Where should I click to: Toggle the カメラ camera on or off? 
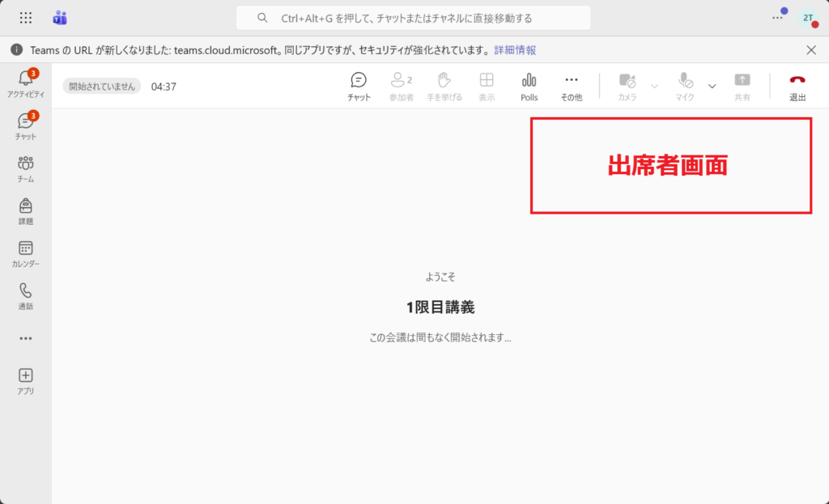pos(627,86)
